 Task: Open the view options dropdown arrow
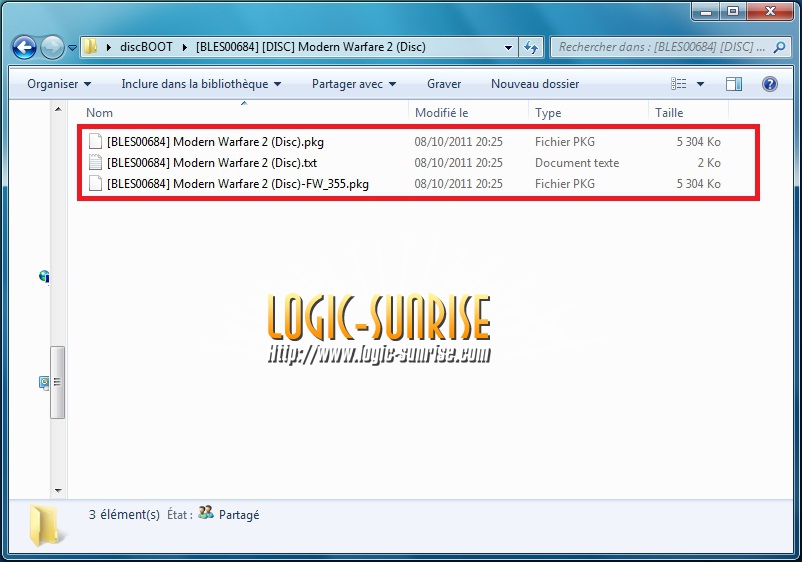coord(700,84)
